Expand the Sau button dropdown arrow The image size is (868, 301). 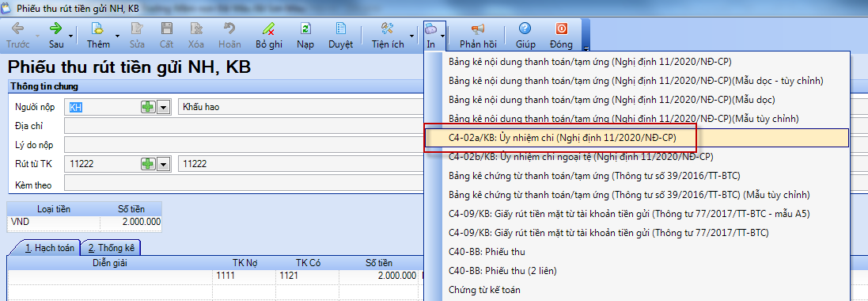(71, 36)
